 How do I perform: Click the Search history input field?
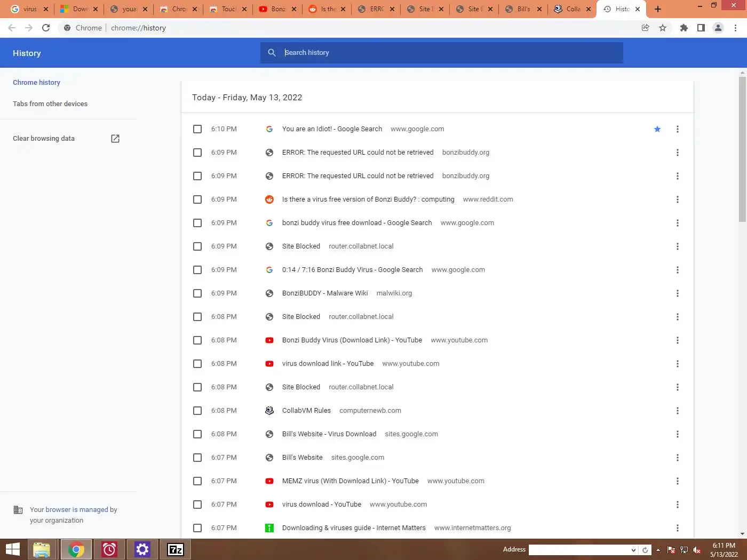point(442,53)
